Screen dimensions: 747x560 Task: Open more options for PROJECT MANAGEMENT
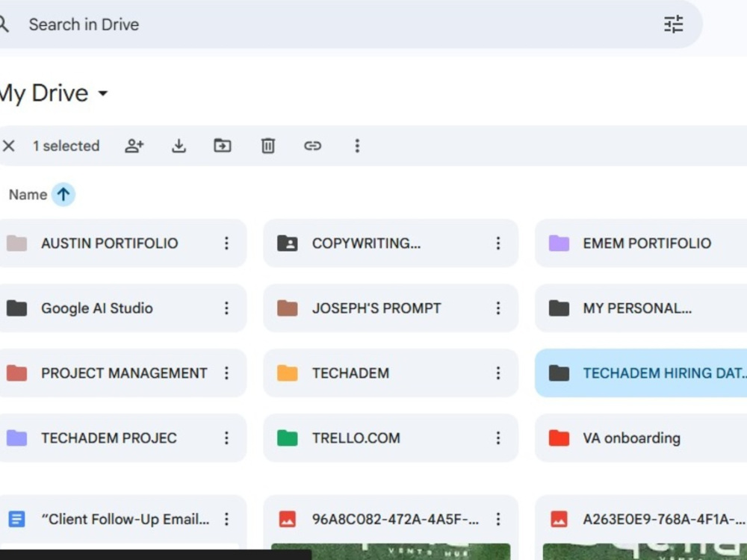227,373
